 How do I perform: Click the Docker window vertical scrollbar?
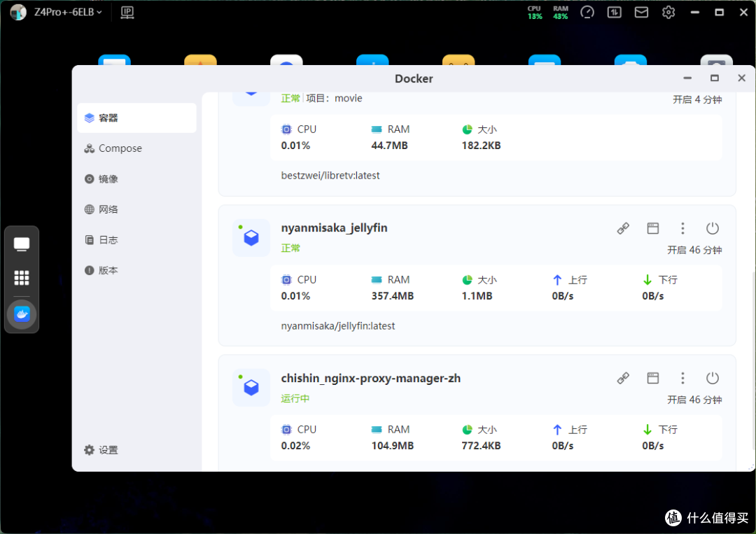click(753, 360)
